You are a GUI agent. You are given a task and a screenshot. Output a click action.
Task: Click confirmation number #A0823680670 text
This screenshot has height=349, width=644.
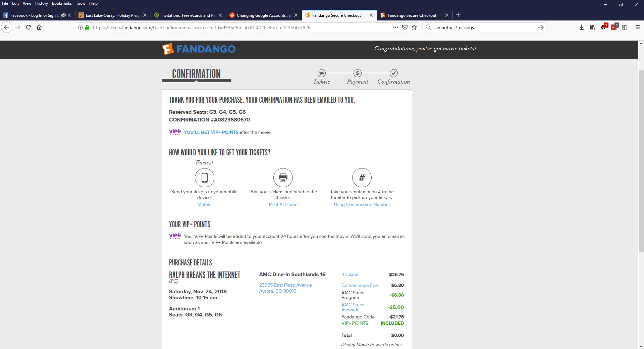pyautogui.click(x=209, y=120)
